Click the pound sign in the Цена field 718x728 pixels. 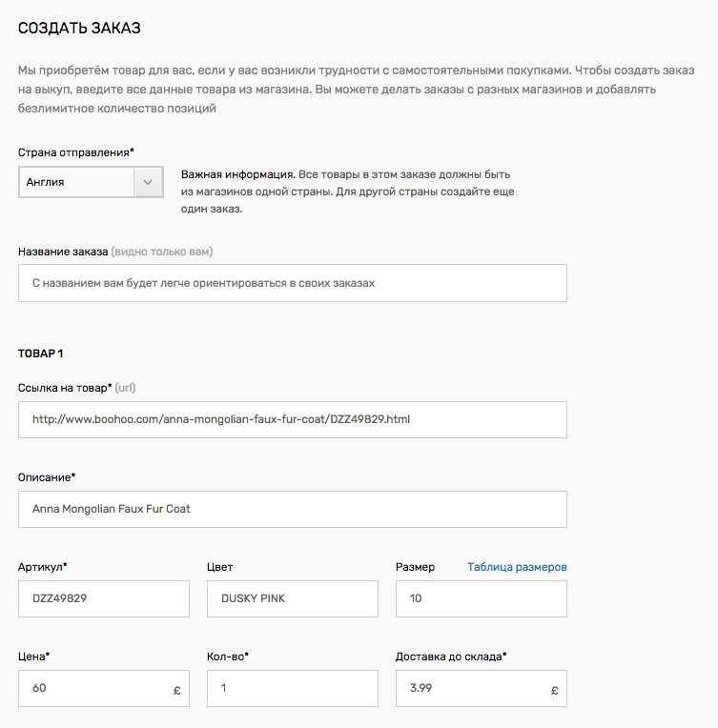(176, 691)
